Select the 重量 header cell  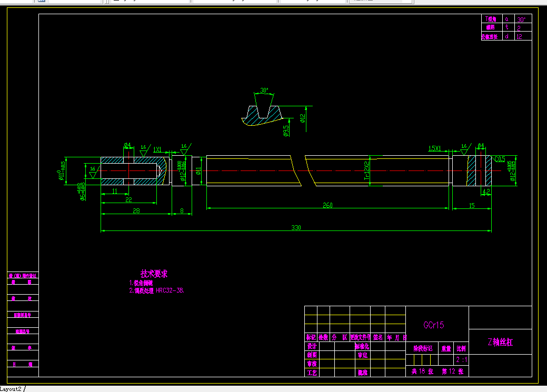point(446,348)
